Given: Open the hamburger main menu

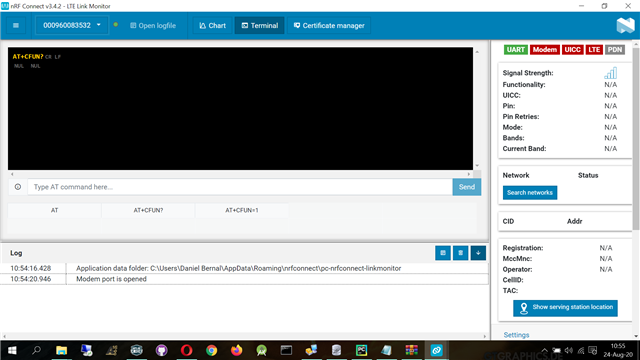Looking at the screenshot, I should (16, 25).
